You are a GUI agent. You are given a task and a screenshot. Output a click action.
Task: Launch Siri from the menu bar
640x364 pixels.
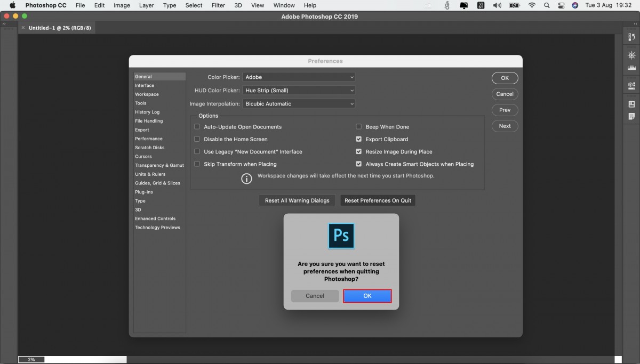click(575, 5)
